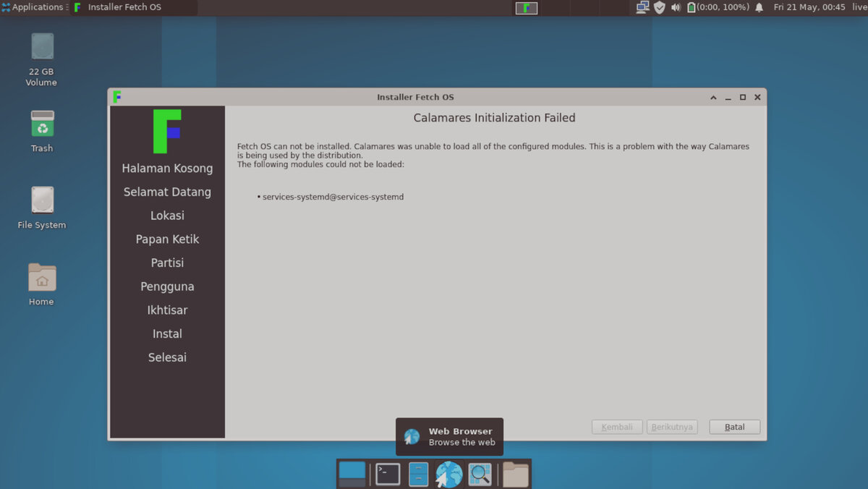Image resolution: width=868 pixels, height=489 pixels.
Task: Select Lokasi step in sidebar
Action: pos(167,216)
